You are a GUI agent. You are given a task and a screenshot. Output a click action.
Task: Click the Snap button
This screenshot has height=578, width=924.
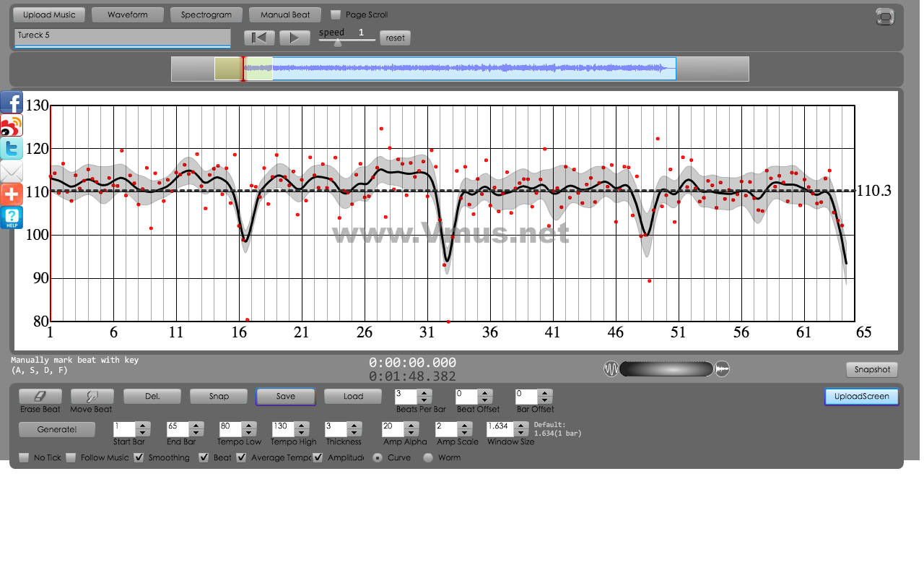[x=219, y=396]
